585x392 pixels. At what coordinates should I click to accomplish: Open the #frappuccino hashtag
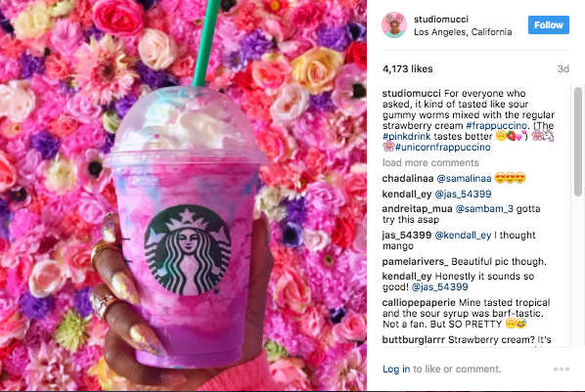pos(497,126)
